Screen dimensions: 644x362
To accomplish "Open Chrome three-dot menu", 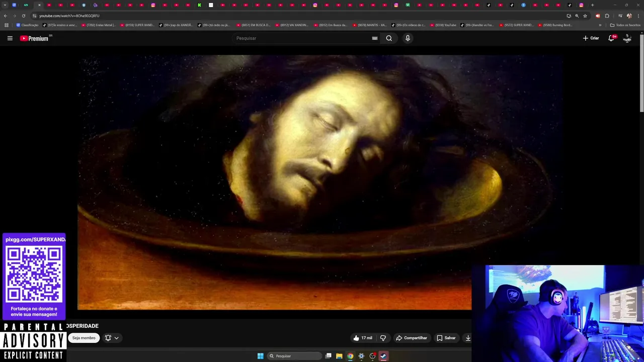I will (638, 16).
